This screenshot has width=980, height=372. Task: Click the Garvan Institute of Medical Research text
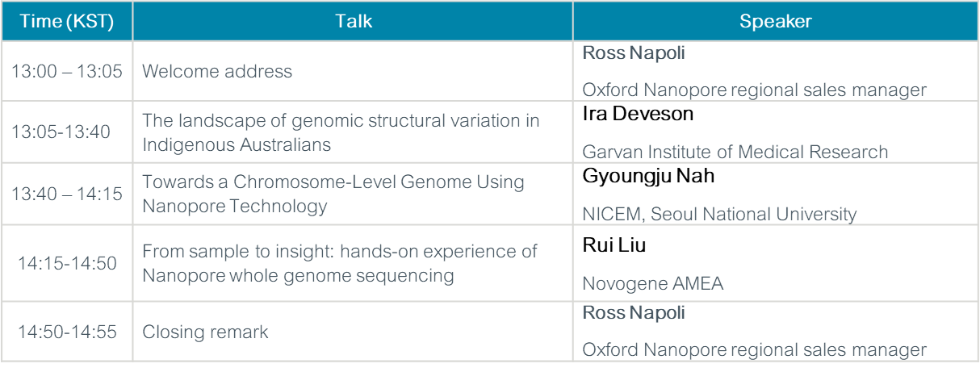tap(735, 152)
